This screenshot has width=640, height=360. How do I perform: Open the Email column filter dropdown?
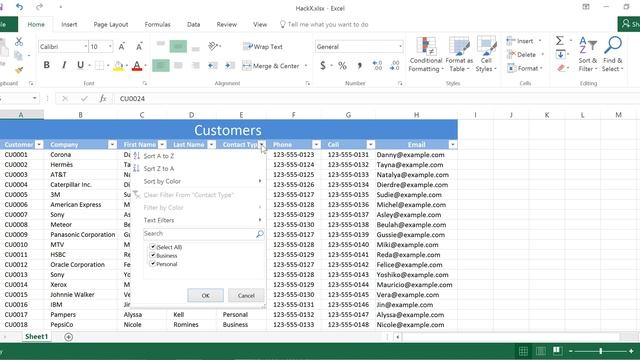click(x=453, y=144)
